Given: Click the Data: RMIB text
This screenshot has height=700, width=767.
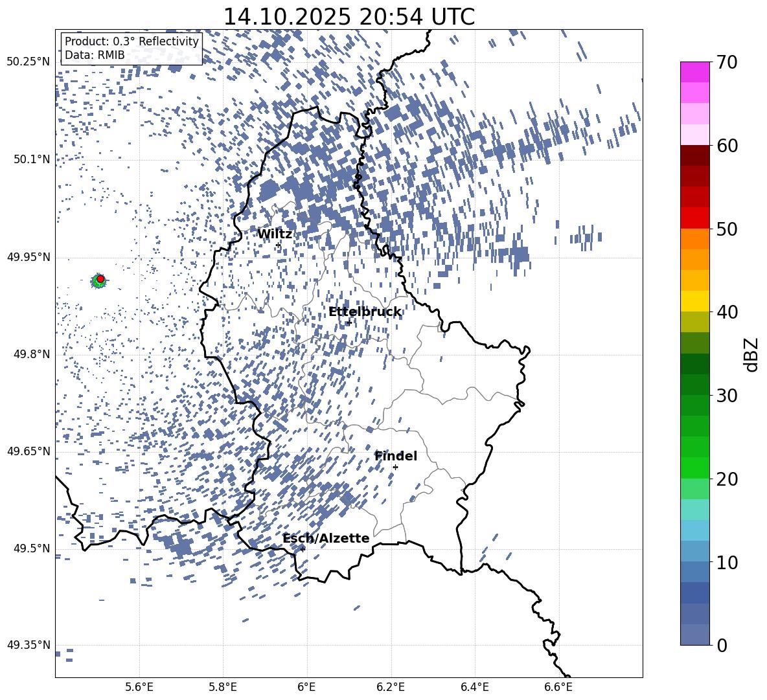Looking at the screenshot, I should point(95,55).
